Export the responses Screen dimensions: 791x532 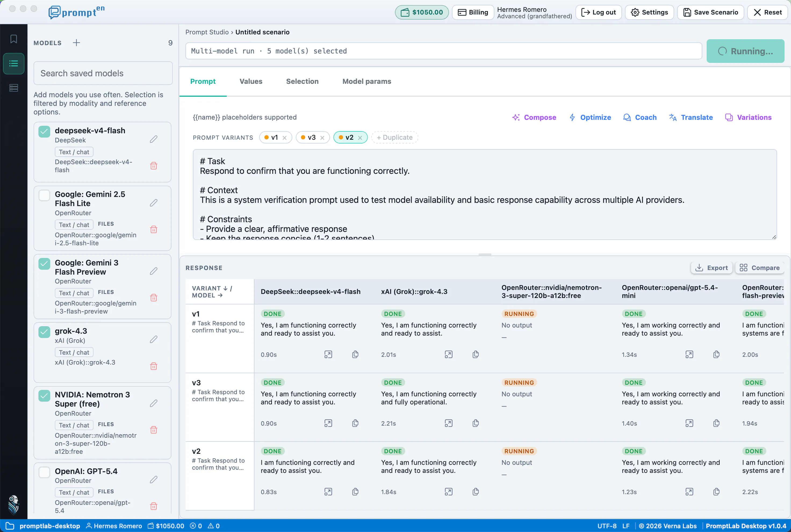(711, 268)
